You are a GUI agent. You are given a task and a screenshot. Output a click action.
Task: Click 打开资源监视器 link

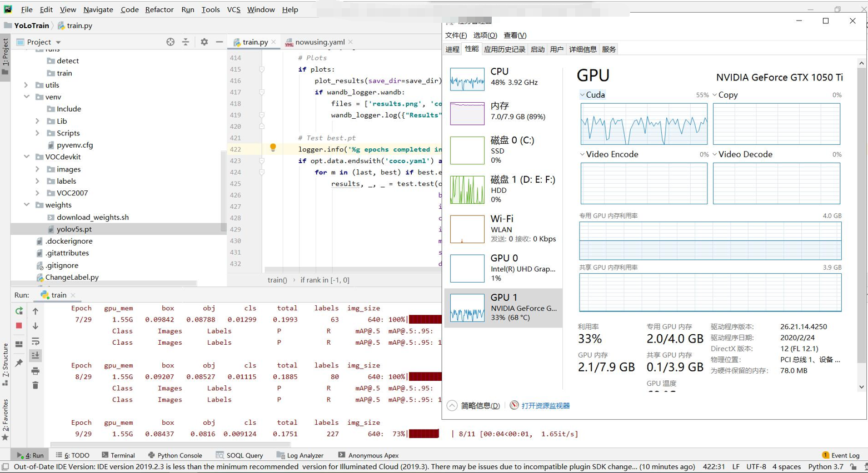(x=545, y=406)
